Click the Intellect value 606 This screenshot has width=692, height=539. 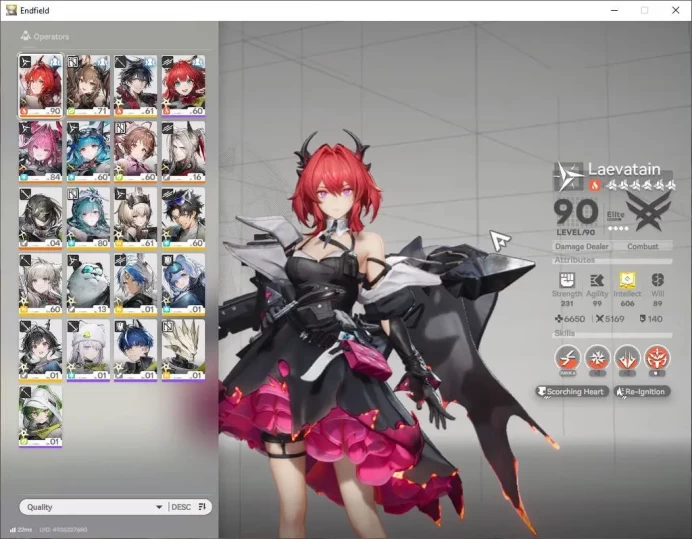tap(627, 303)
